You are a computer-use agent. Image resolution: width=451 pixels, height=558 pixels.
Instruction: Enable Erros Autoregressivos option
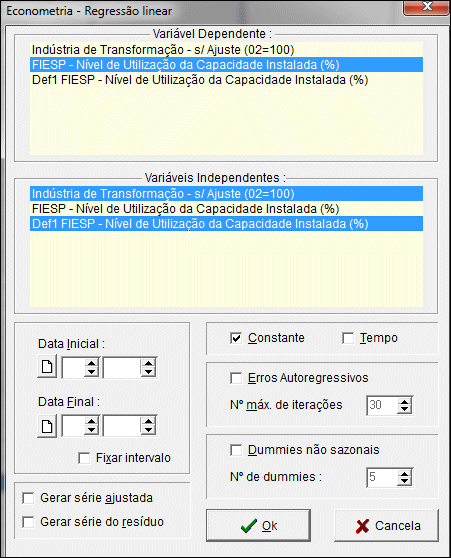coord(236,378)
